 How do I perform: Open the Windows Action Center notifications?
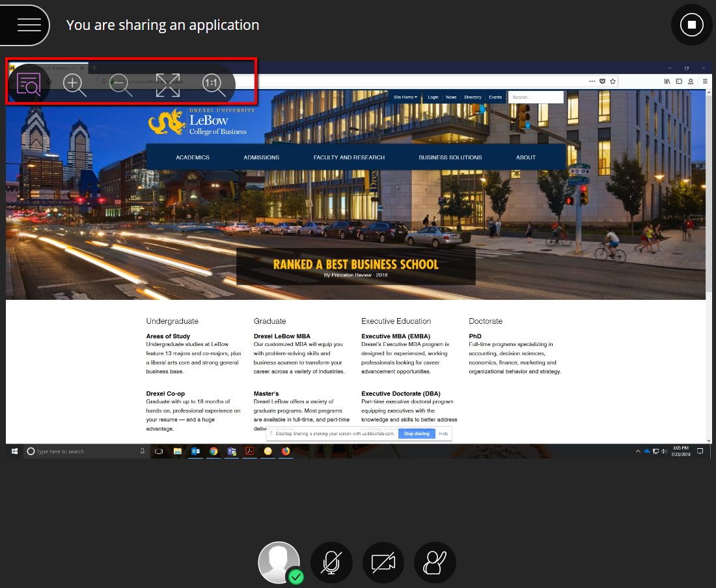tap(700, 451)
